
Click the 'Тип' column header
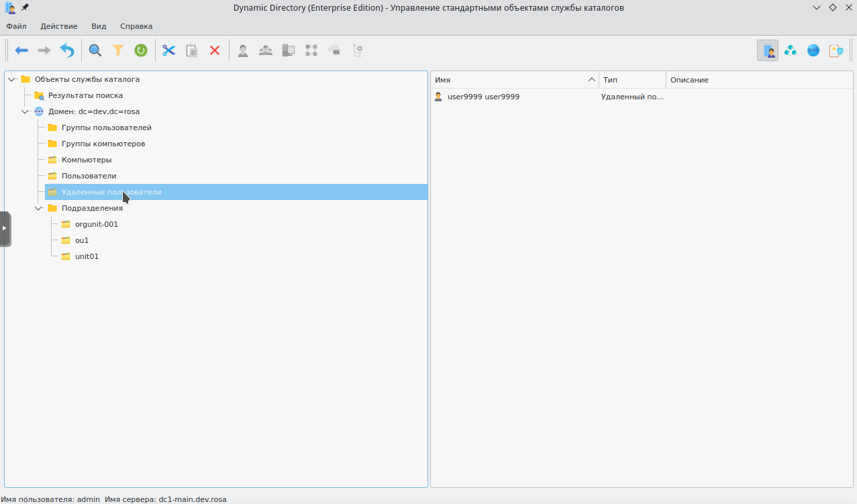tap(631, 80)
